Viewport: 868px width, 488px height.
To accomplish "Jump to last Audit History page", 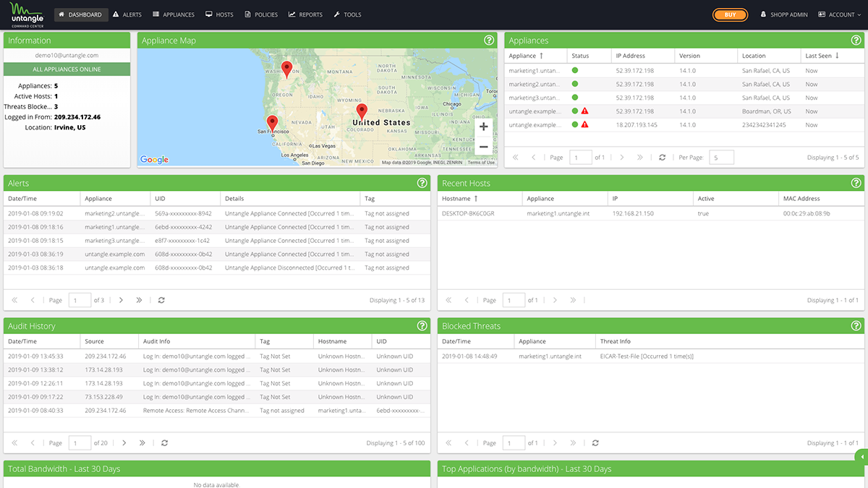I will coord(142,442).
